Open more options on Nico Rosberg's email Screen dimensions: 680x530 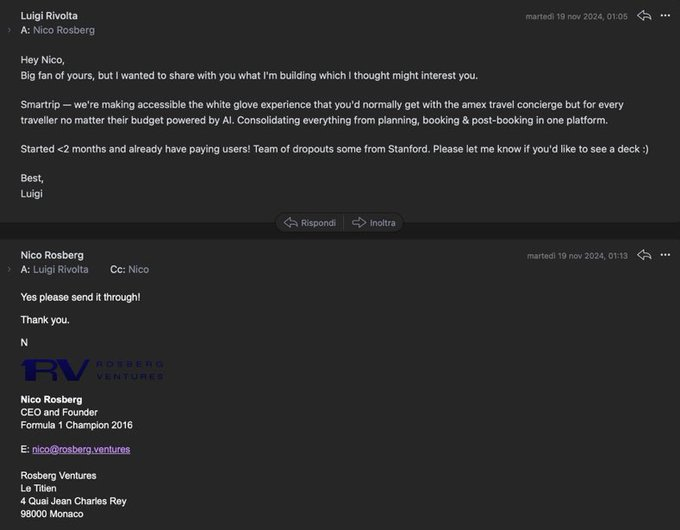[665, 255]
